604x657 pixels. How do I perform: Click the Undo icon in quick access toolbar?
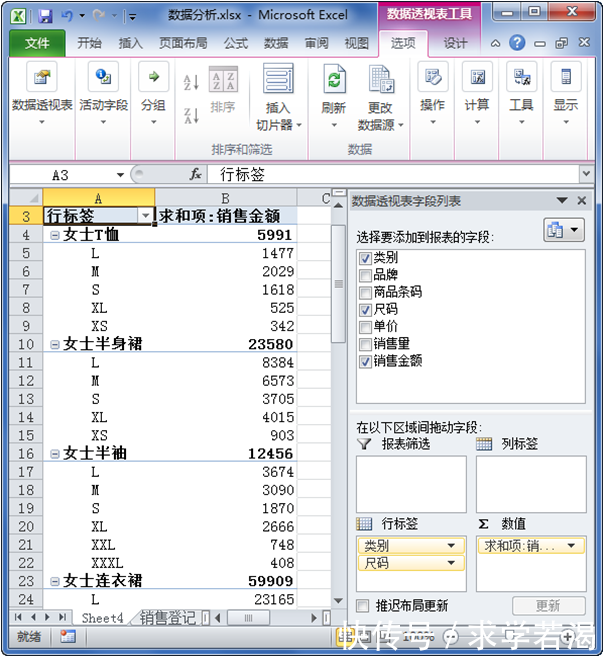click(x=67, y=16)
